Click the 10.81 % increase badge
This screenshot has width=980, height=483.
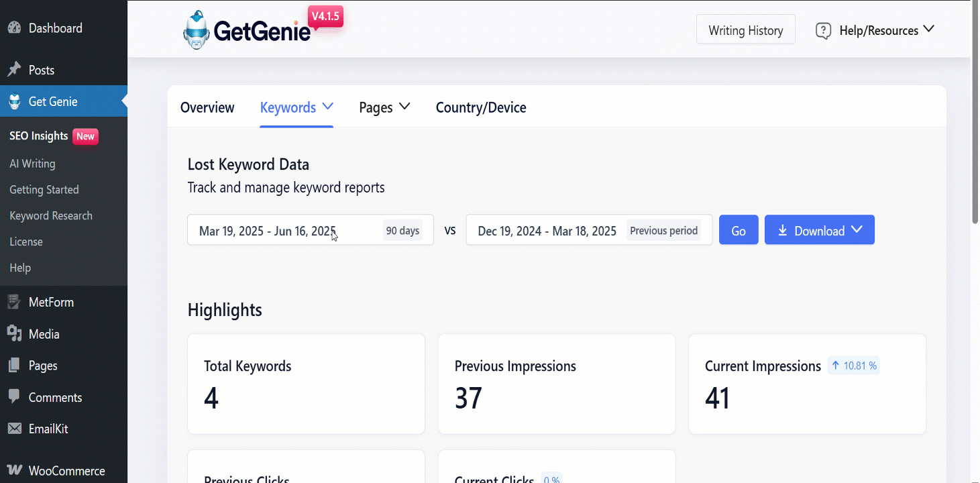854,366
